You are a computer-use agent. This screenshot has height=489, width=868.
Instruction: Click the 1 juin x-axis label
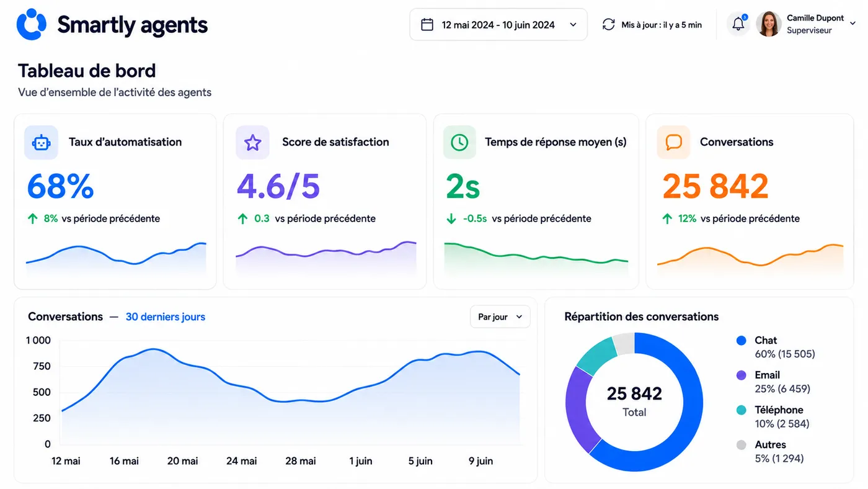pos(361,461)
